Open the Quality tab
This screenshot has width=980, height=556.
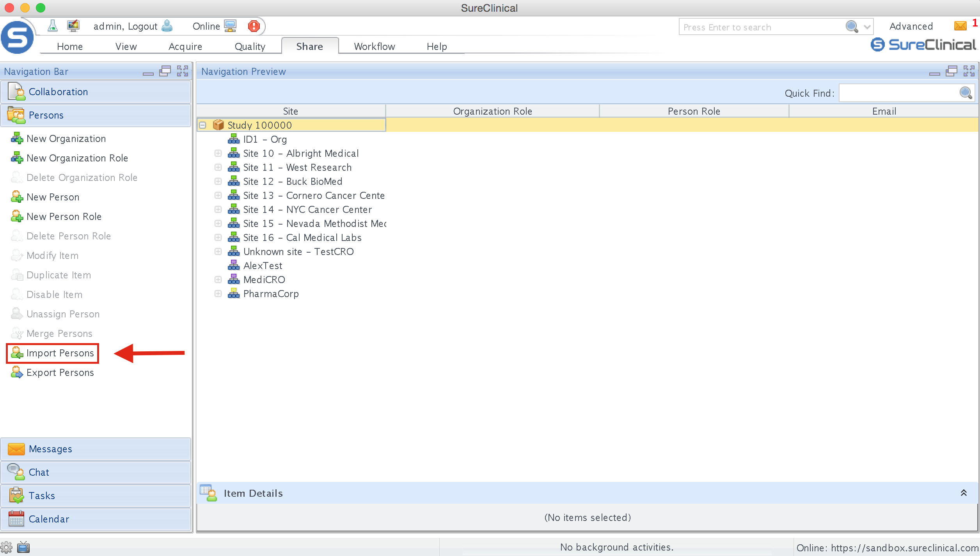[x=250, y=46]
